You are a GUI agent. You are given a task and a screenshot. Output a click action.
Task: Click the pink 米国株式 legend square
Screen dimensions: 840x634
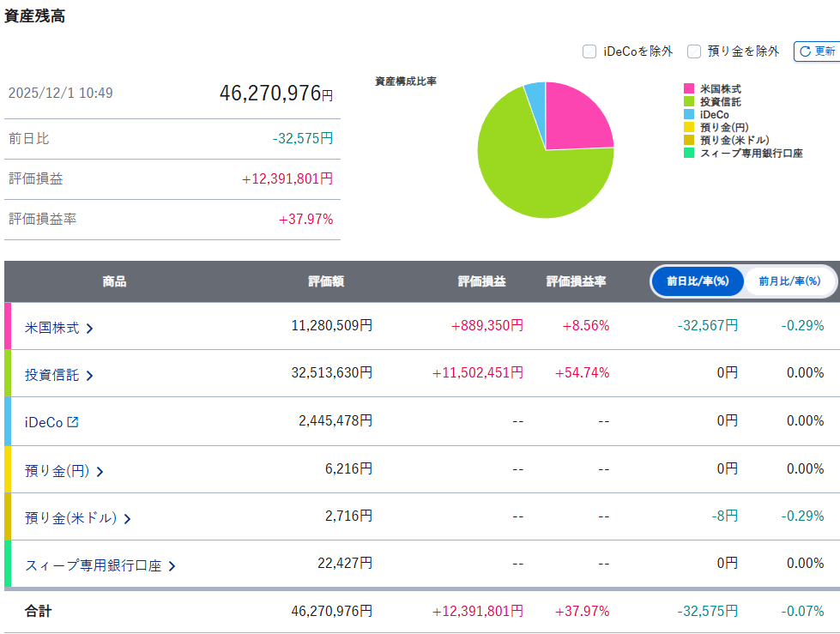tap(689, 89)
